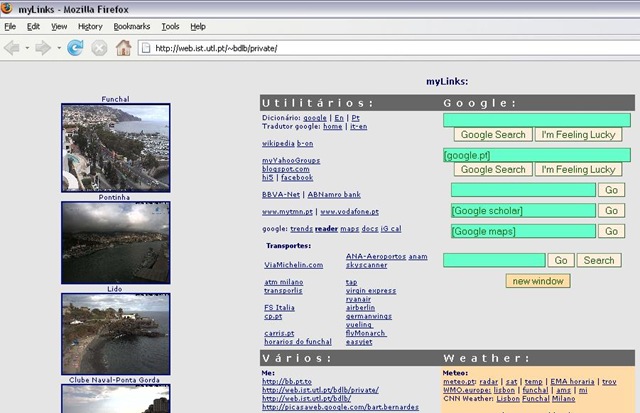Image resolution: width=640 pixels, height=413 pixels.
Task: Click the first empty Google search field
Action: point(537,120)
